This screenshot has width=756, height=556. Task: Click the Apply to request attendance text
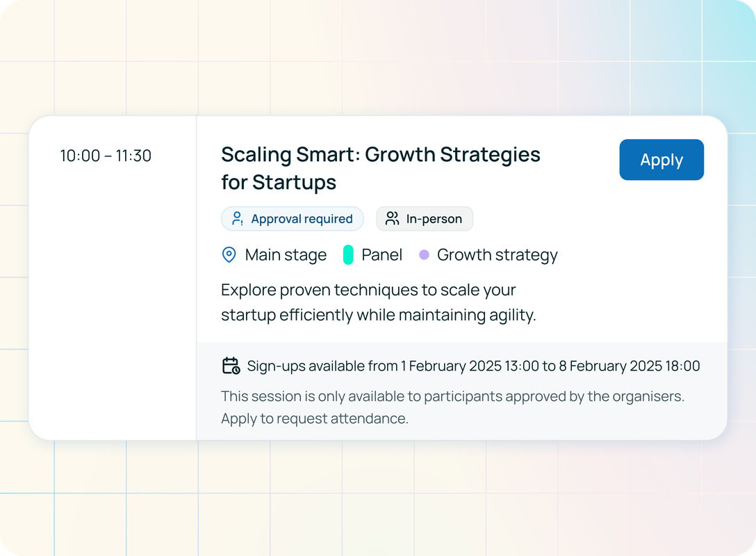tap(315, 418)
